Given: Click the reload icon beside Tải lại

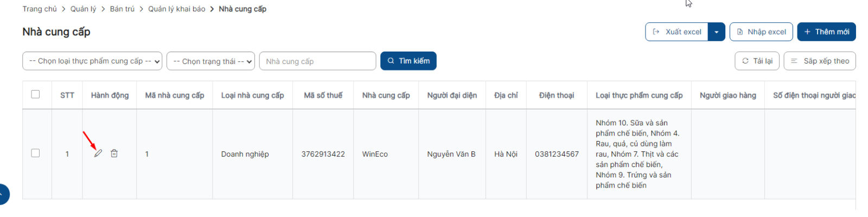Looking at the screenshot, I should (x=745, y=61).
